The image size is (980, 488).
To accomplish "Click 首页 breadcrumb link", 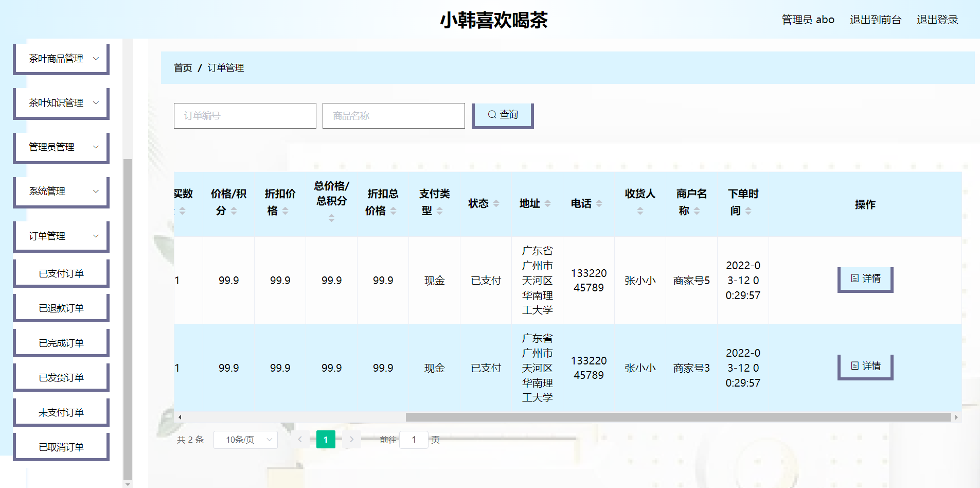I will pyautogui.click(x=183, y=68).
